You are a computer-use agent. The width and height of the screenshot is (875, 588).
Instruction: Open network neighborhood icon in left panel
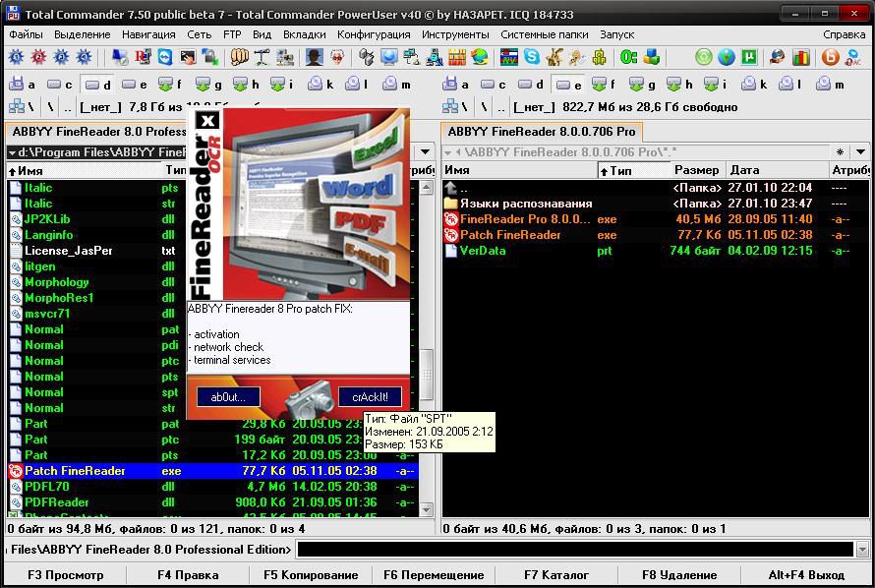[17, 106]
